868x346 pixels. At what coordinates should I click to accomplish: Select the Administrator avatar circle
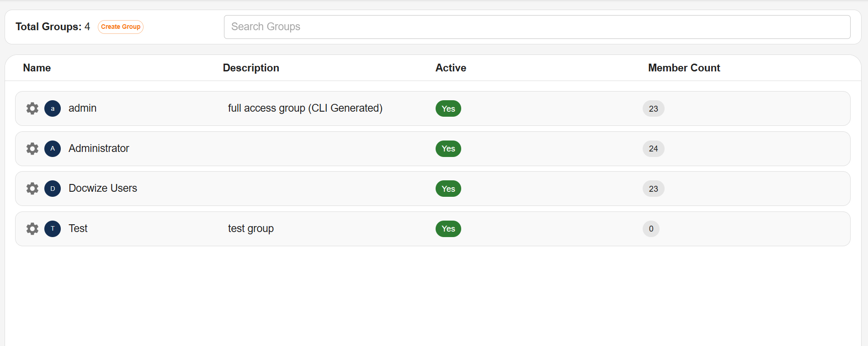coord(53,149)
